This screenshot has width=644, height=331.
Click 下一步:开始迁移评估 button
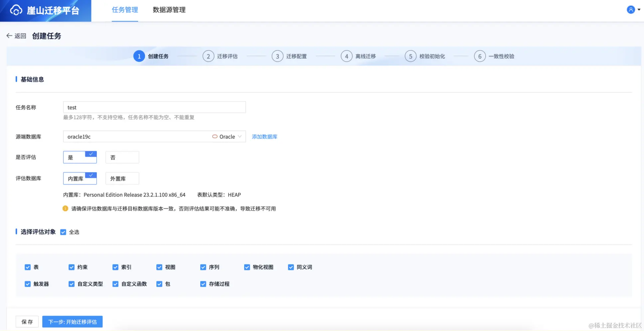point(73,322)
